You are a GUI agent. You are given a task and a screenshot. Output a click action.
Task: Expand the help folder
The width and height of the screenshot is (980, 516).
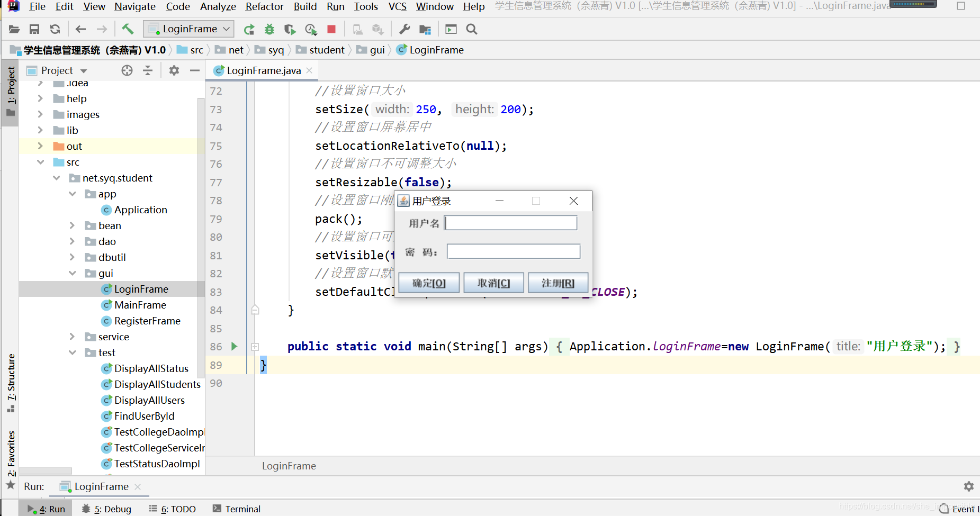pyautogui.click(x=40, y=98)
